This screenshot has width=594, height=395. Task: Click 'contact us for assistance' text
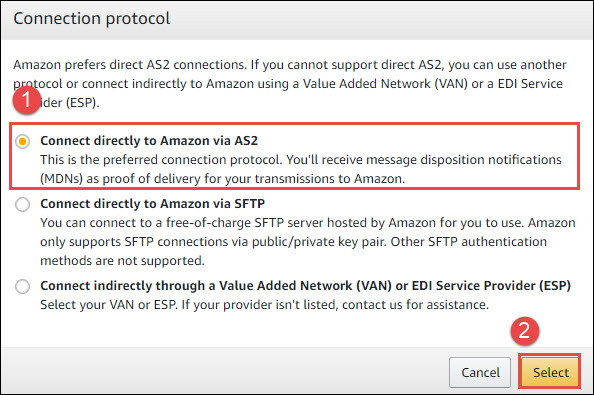pos(415,304)
